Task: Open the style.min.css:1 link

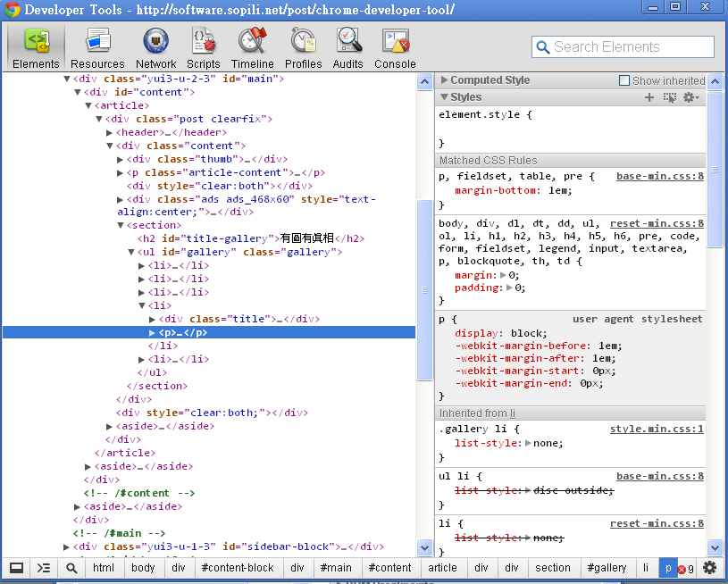Action: coord(657,429)
